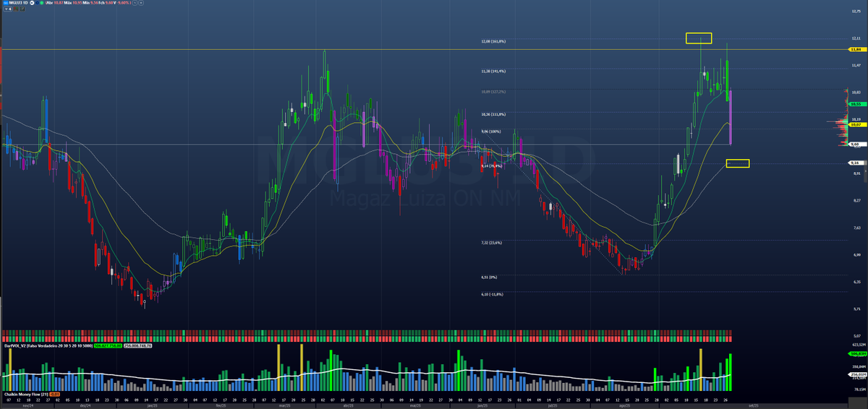
Task: Click the second small icon right of dropdown 4
Action: pos(22,9)
